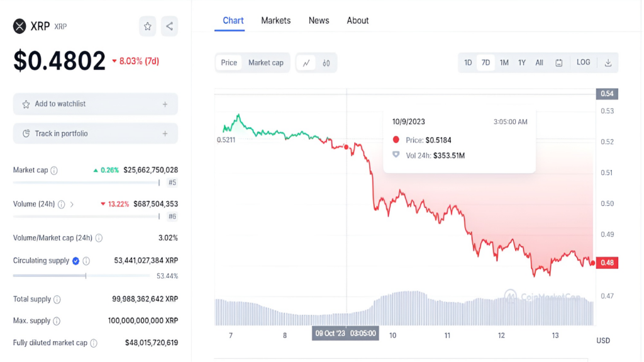
Task: Switch to the candlestick chart icon
Action: click(326, 63)
